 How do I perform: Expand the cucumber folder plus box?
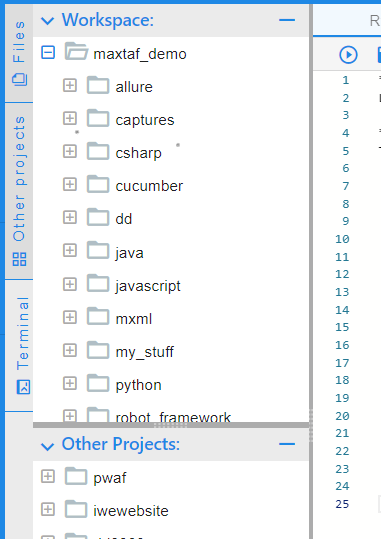pyautogui.click(x=70, y=184)
